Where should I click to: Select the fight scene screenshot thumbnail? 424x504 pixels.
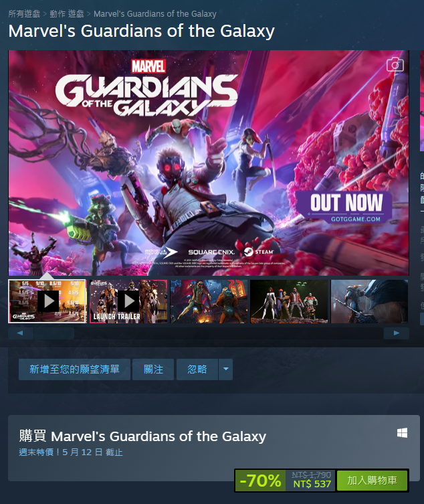pyautogui.click(x=209, y=301)
